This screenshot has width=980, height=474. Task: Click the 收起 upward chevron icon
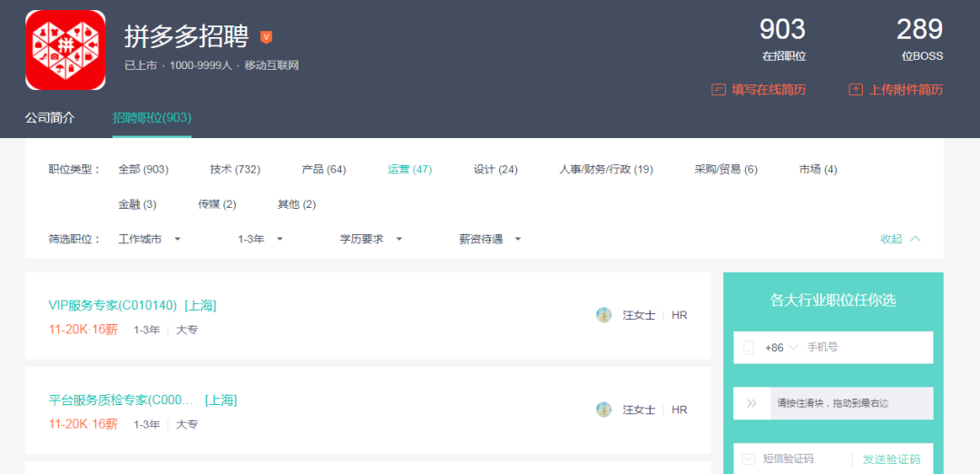click(916, 239)
